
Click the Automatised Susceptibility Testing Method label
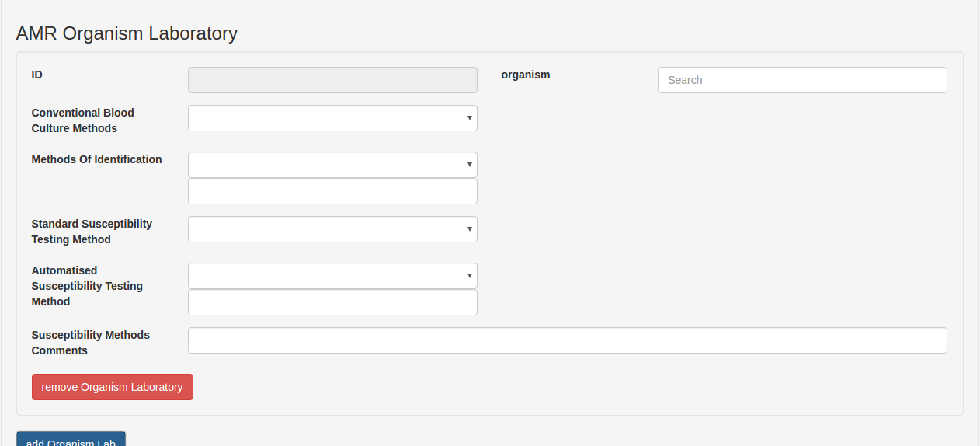[x=87, y=286]
